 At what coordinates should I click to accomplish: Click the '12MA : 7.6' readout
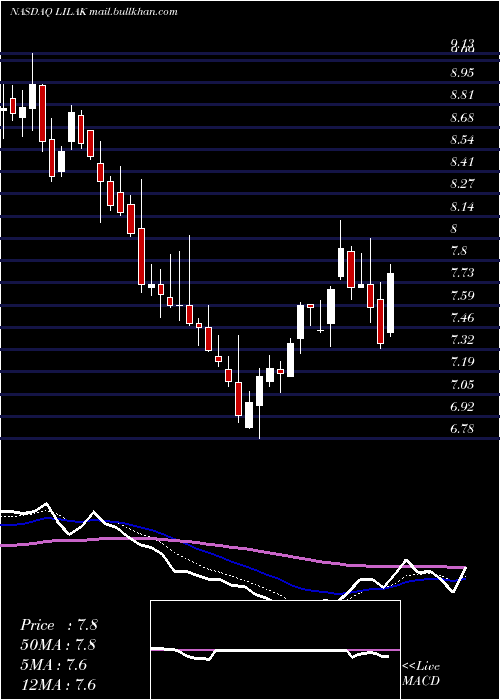point(58,685)
